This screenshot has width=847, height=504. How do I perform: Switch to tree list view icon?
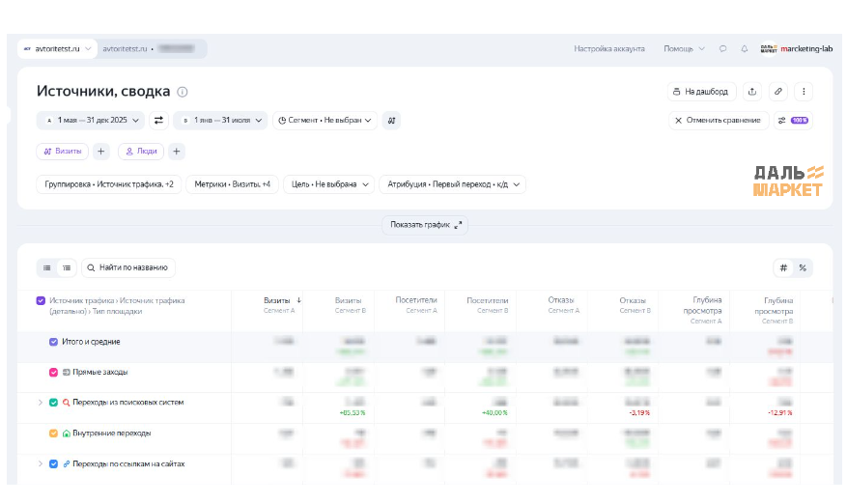[x=67, y=268]
